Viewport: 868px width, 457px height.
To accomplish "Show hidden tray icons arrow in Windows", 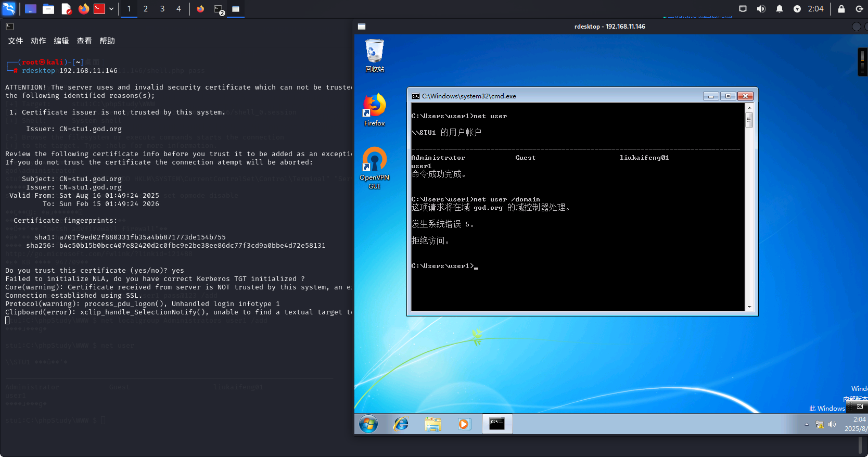I will (807, 425).
